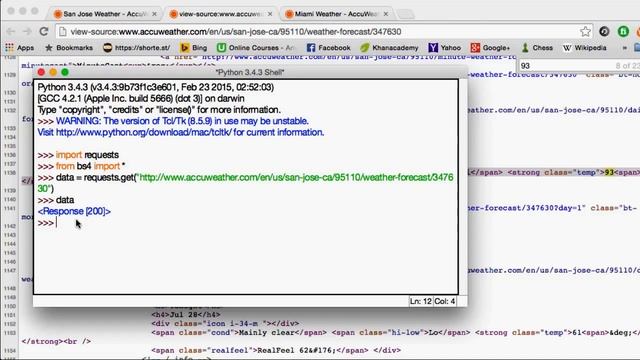Open the Facebook bookmark
The image size is (640, 360).
point(329,48)
